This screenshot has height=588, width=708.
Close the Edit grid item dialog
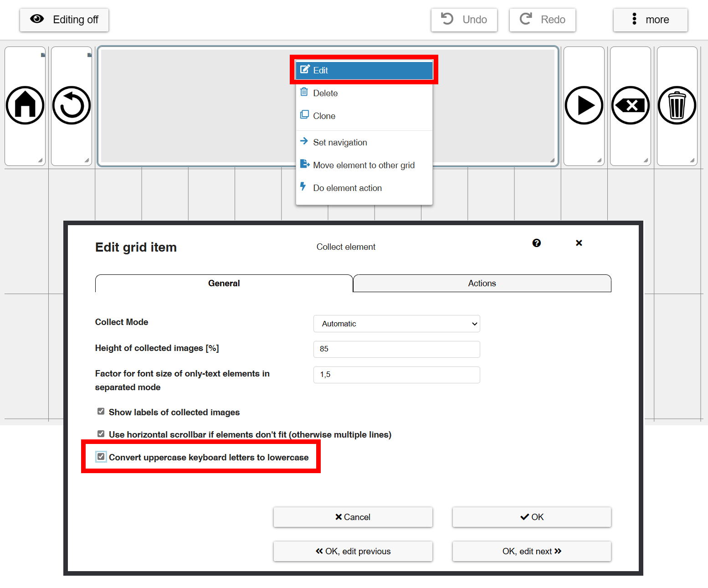click(579, 243)
